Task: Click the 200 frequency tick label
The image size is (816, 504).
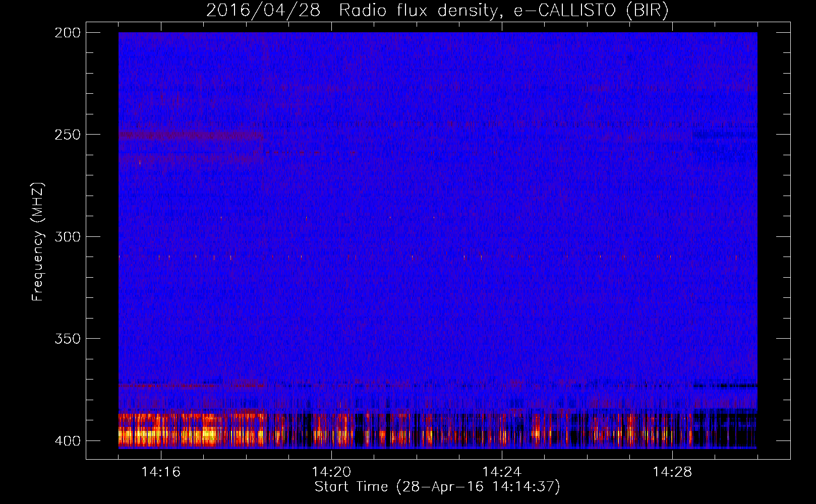Action: point(68,33)
